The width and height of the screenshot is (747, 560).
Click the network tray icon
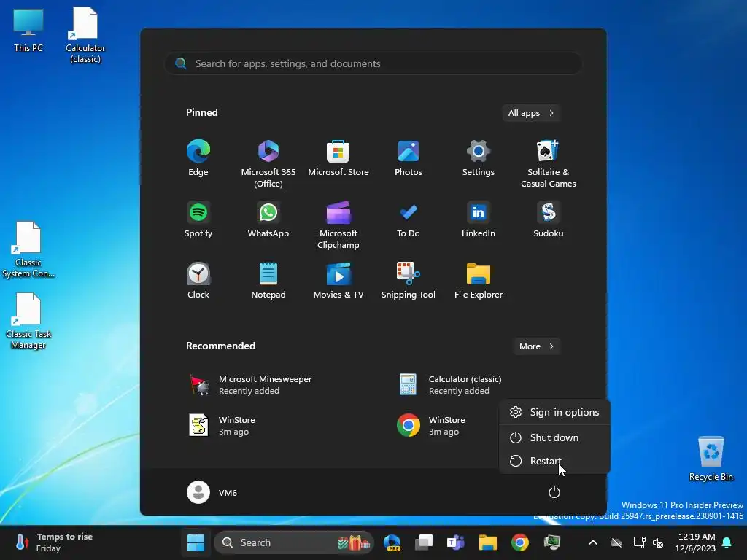(x=639, y=542)
